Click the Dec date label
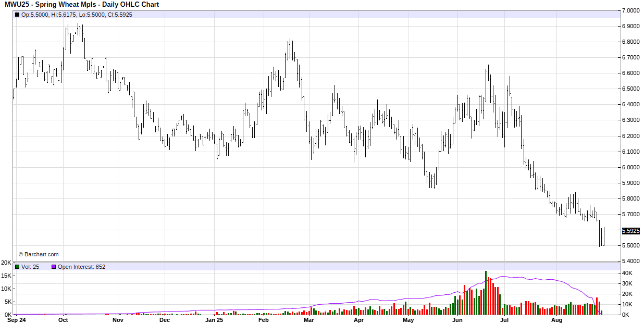 [x=165, y=320]
